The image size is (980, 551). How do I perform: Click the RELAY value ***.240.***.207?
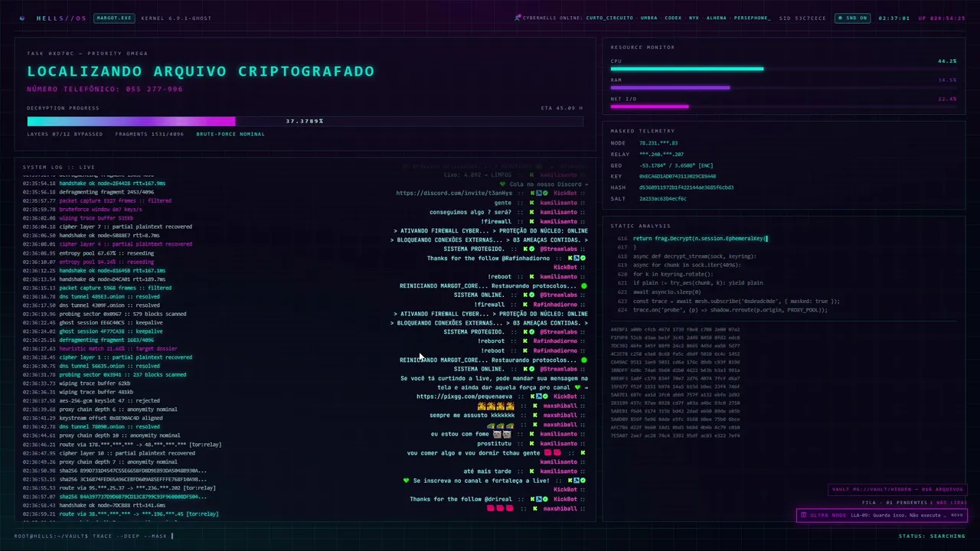(661, 155)
